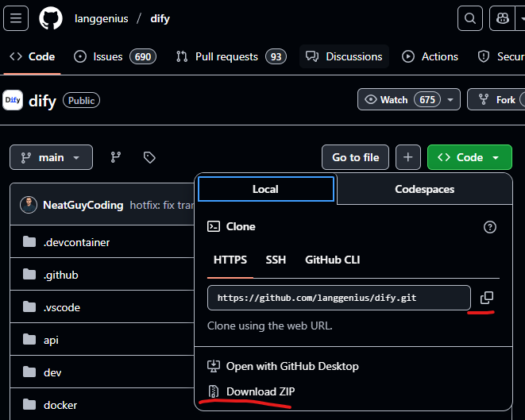The image size is (525, 420).
Task: Select the SSH clone method
Action: click(276, 260)
